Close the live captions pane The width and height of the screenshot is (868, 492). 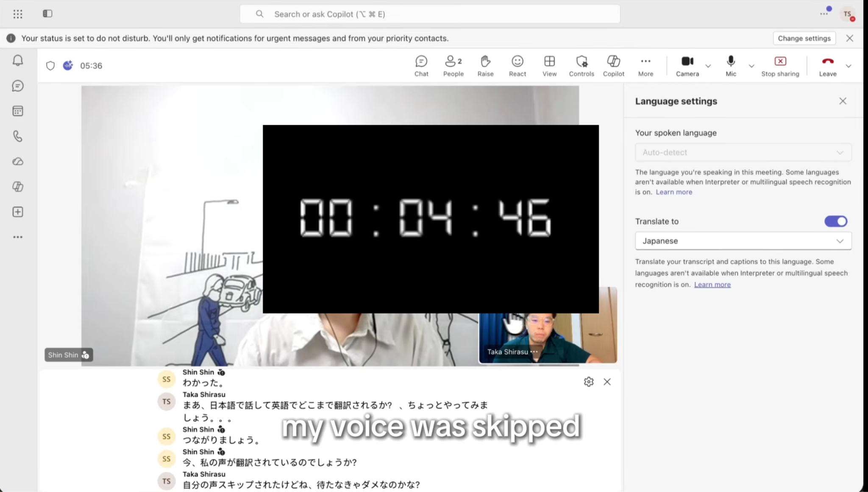pos(607,382)
